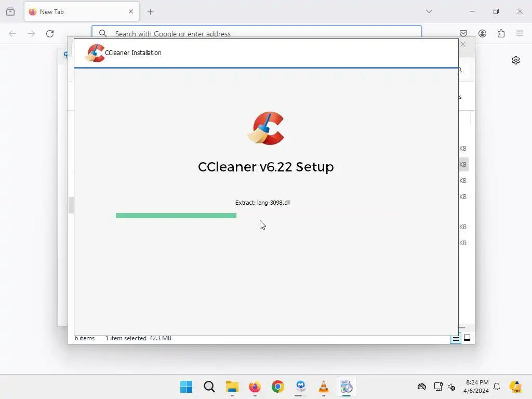Image resolution: width=532 pixels, height=399 pixels.
Task: Switch File Explorer to details view
Action: click(456, 338)
